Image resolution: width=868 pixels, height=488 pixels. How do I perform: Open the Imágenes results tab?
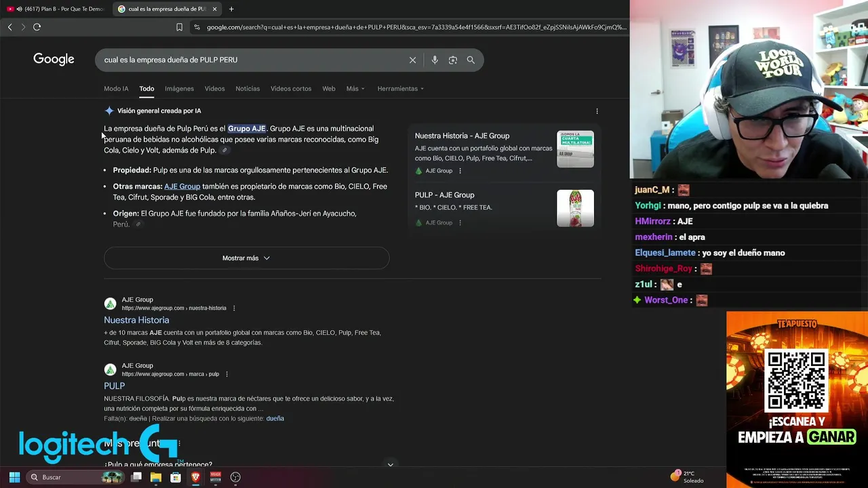179,89
